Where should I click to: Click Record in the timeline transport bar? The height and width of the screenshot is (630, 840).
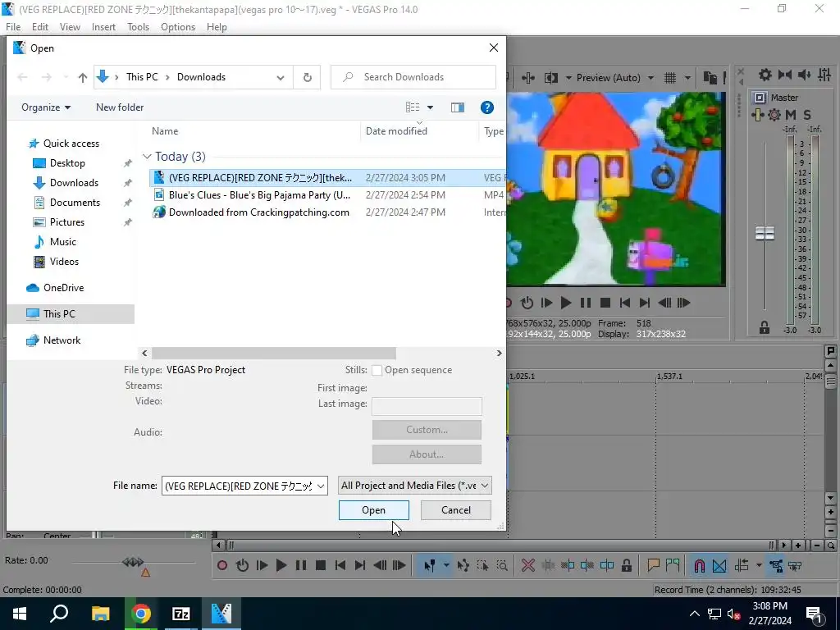[222, 565]
